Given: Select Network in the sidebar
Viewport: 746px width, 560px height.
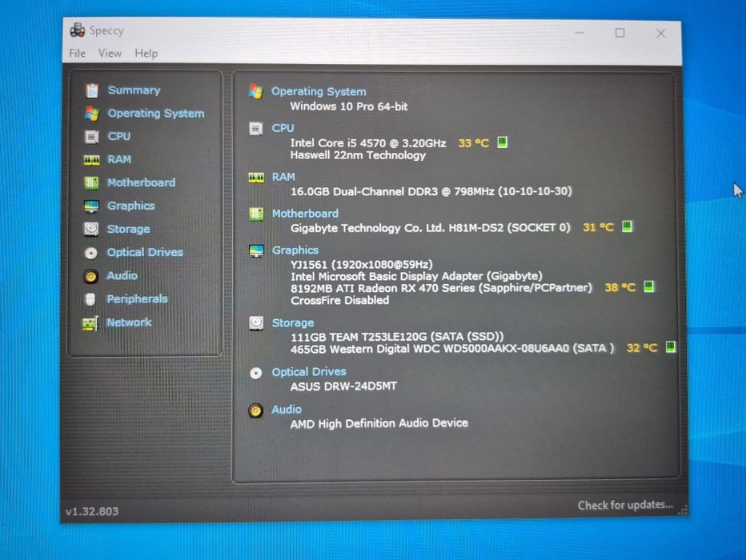Looking at the screenshot, I should pyautogui.click(x=129, y=322).
